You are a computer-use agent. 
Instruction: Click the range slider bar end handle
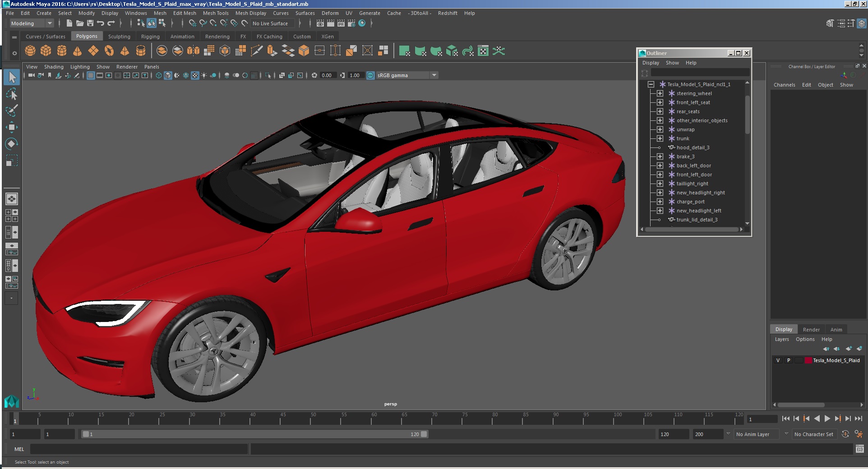[424, 434]
